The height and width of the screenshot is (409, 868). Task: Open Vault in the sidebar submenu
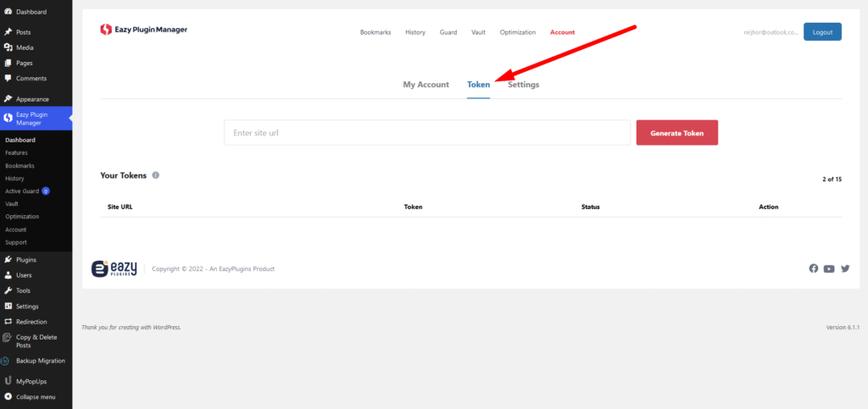click(x=12, y=204)
